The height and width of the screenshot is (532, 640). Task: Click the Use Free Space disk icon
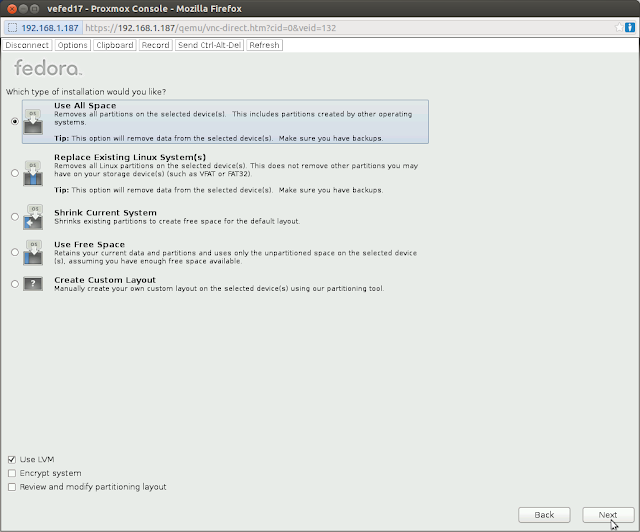(33, 252)
